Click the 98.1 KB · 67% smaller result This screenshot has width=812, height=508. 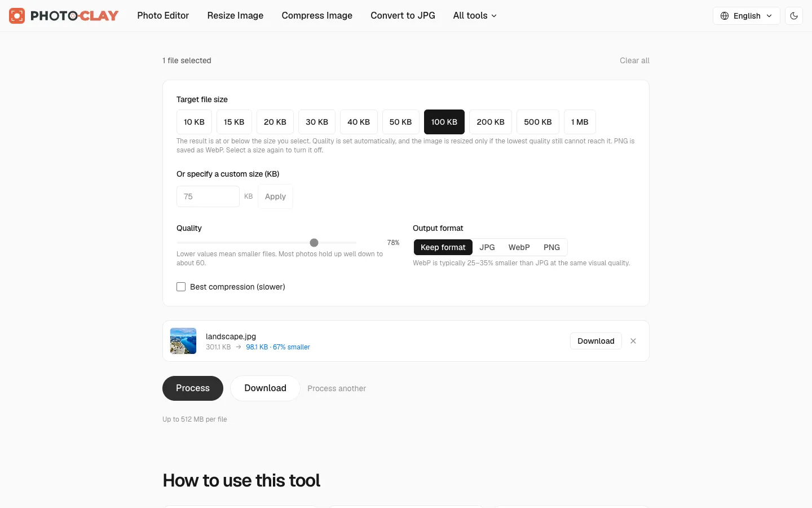[x=278, y=347]
